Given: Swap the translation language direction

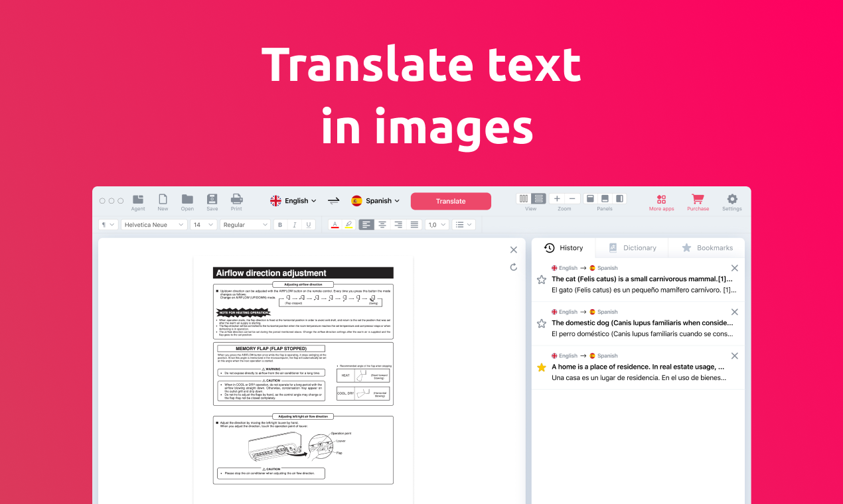Looking at the screenshot, I should [333, 200].
